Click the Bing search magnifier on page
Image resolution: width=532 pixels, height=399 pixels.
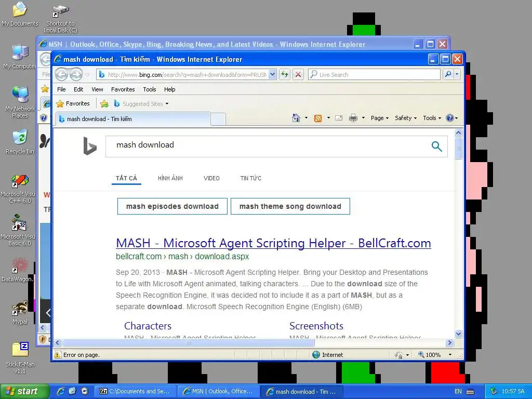click(x=436, y=146)
